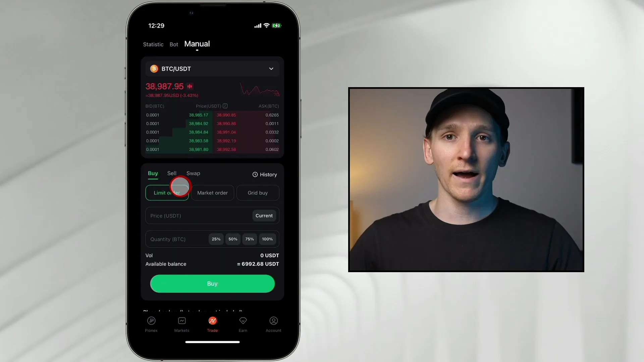Viewport: 644px width, 362px height.
Task: Tap the Pionex navigation icon
Action: coord(151,323)
